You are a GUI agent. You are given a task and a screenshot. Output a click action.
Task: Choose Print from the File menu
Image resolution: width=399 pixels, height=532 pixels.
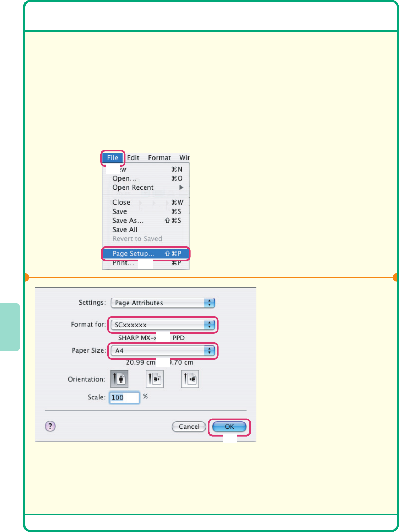click(123, 263)
